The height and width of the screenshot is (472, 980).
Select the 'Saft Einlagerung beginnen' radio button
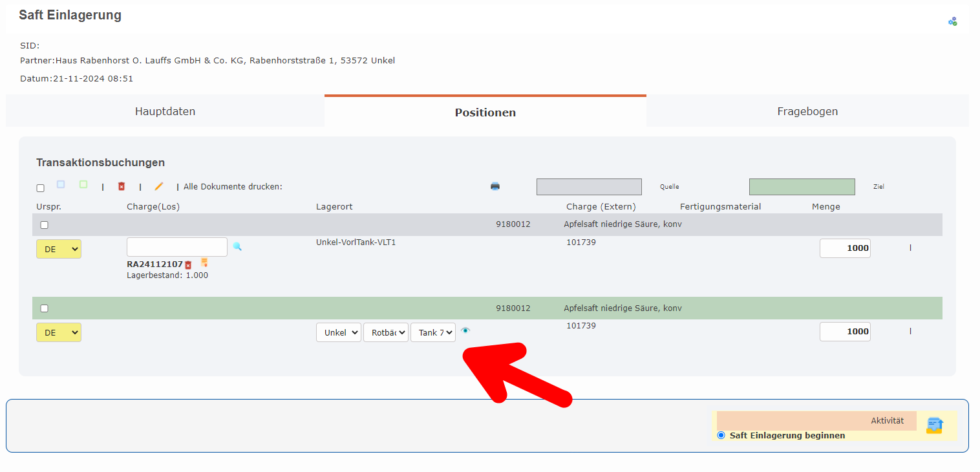click(x=721, y=435)
